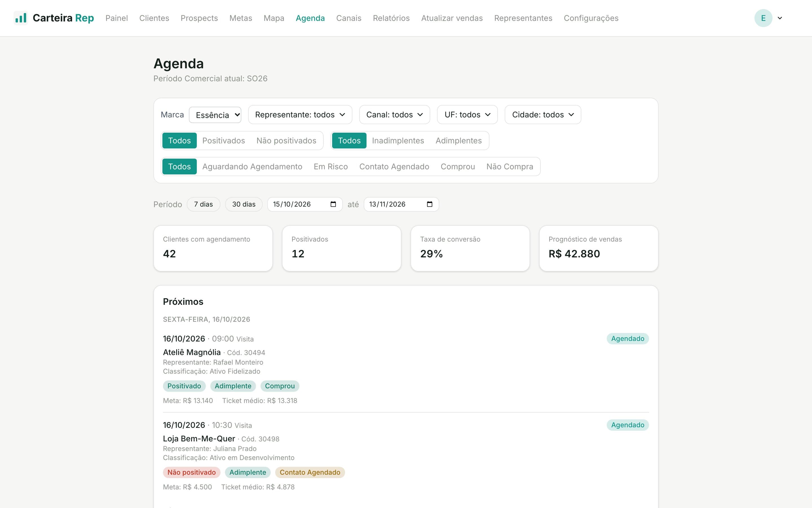
Task: Select the Em Risco status filter
Action: pyautogui.click(x=331, y=167)
